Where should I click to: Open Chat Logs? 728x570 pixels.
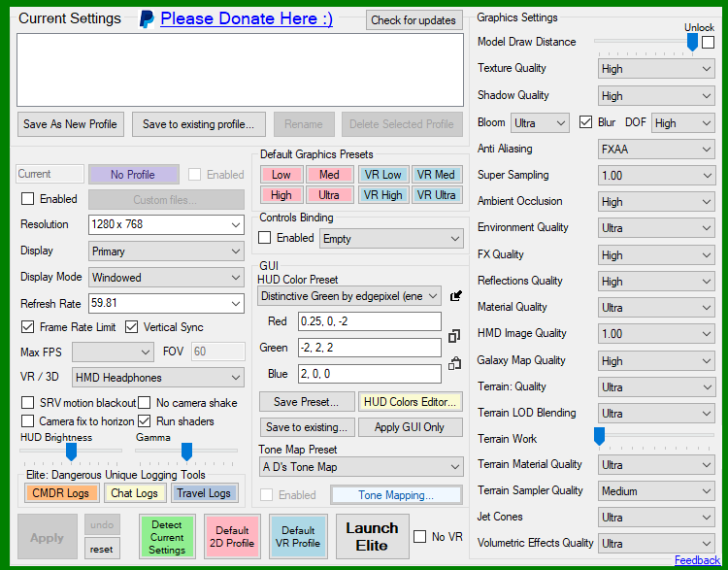(135, 493)
